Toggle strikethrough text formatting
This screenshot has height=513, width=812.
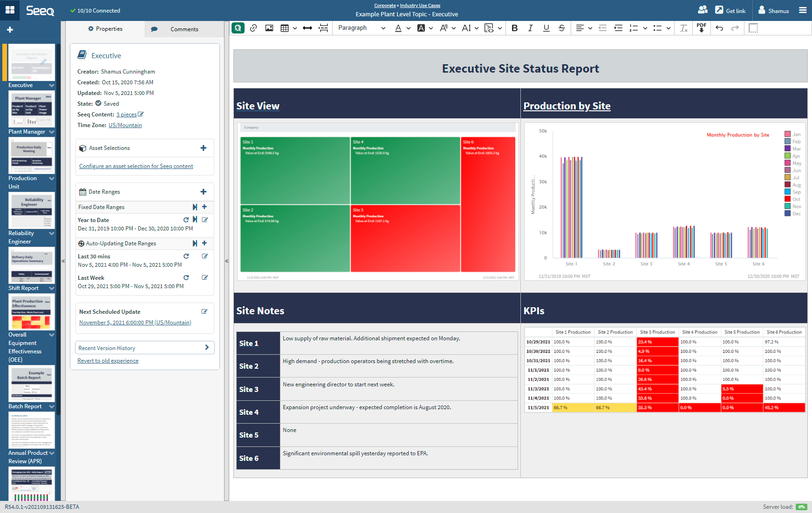click(x=562, y=28)
